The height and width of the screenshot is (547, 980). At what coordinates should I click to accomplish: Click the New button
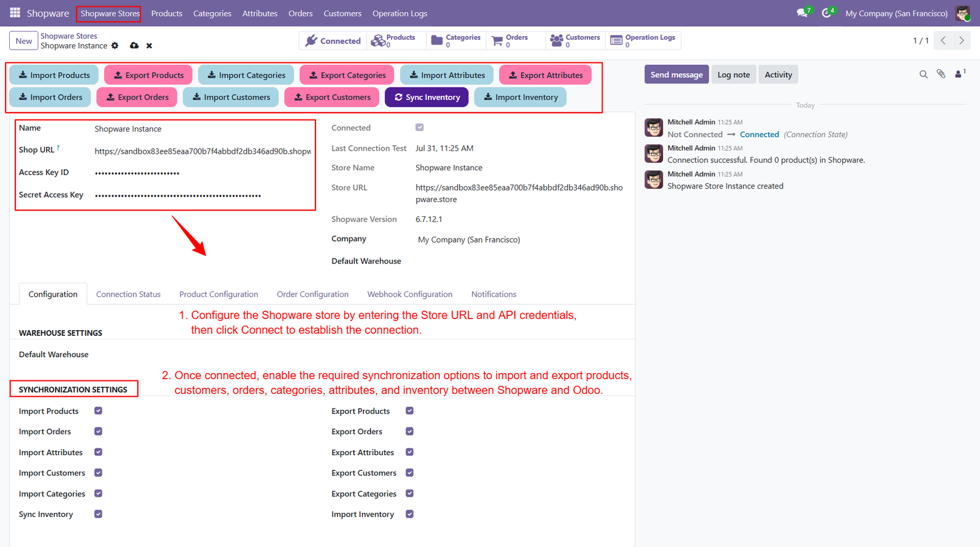pyautogui.click(x=24, y=41)
